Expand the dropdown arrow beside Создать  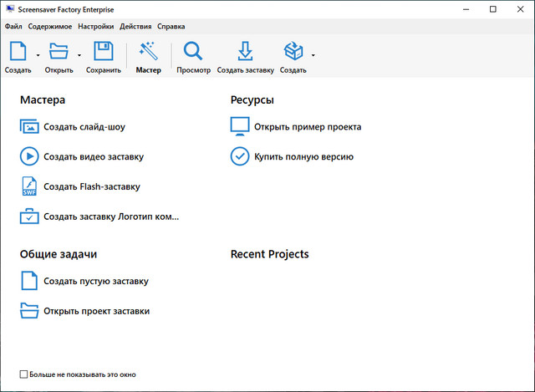pos(38,55)
